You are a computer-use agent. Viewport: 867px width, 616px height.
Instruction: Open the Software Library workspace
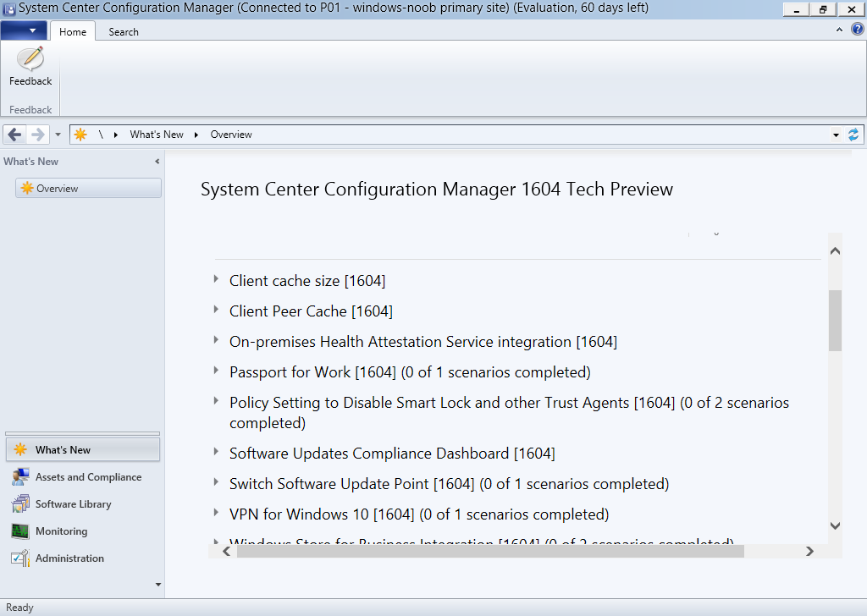pyautogui.click(x=83, y=503)
